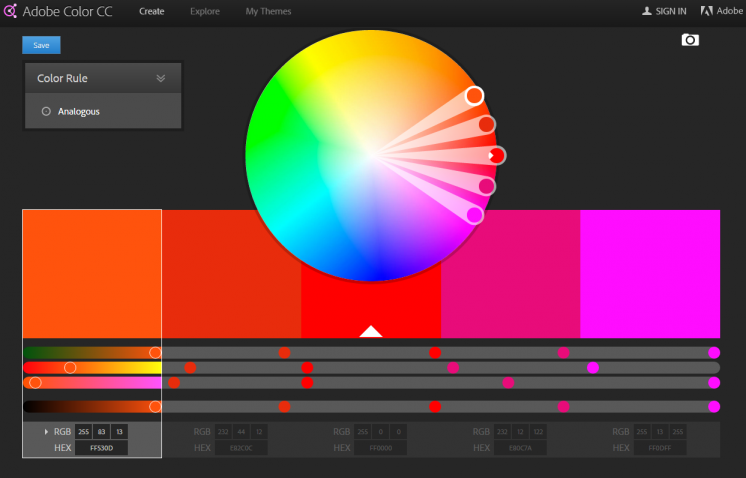Click the green channel handle for FF0DFF swatch
746x478 pixels.
(593, 368)
